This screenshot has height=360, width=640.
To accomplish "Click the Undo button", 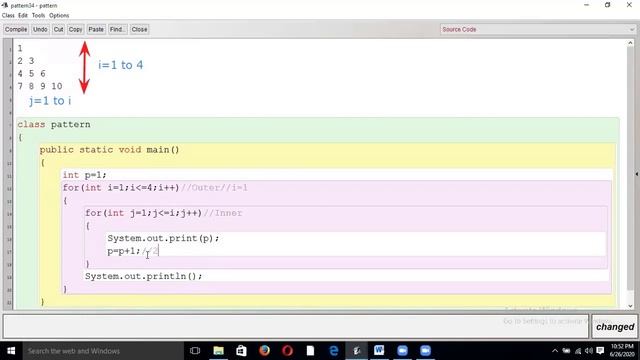I will point(40,29).
